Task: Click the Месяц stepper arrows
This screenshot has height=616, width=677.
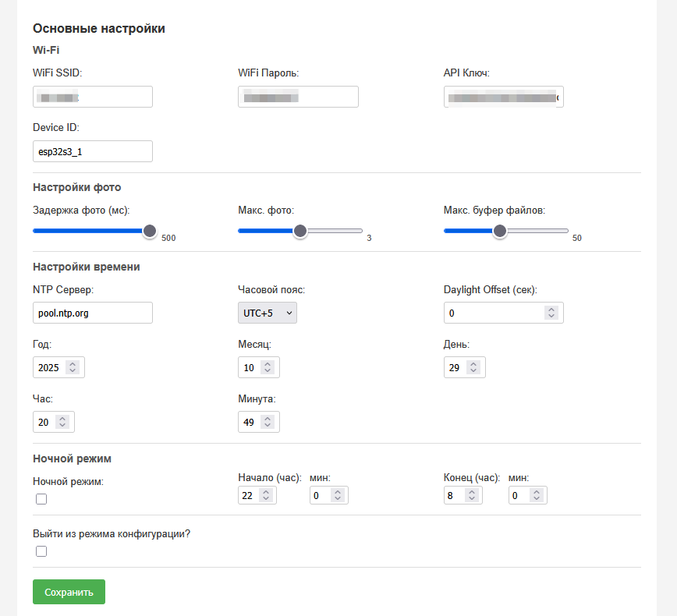Action: pyautogui.click(x=267, y=367)
